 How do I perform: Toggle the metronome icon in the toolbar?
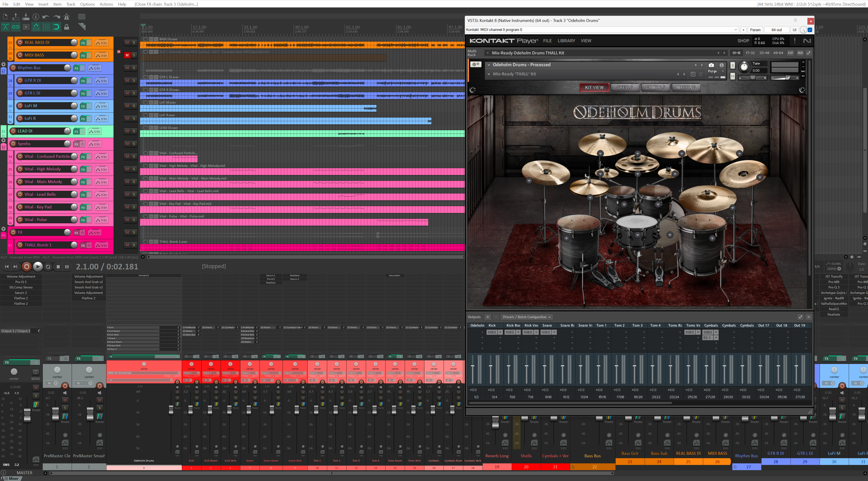[67, 17]
